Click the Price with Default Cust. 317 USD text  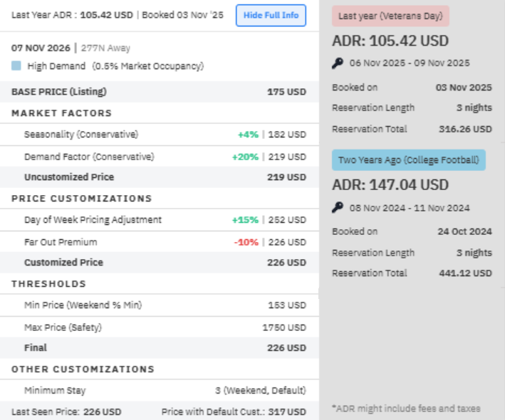click(234, 411)
